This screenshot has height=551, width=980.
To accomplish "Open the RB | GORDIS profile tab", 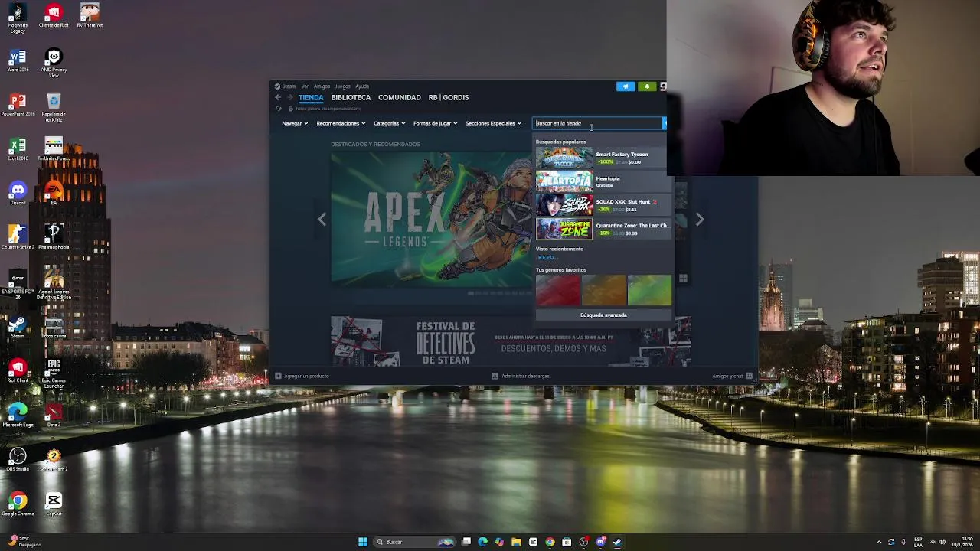I will (x=449, y=97).
